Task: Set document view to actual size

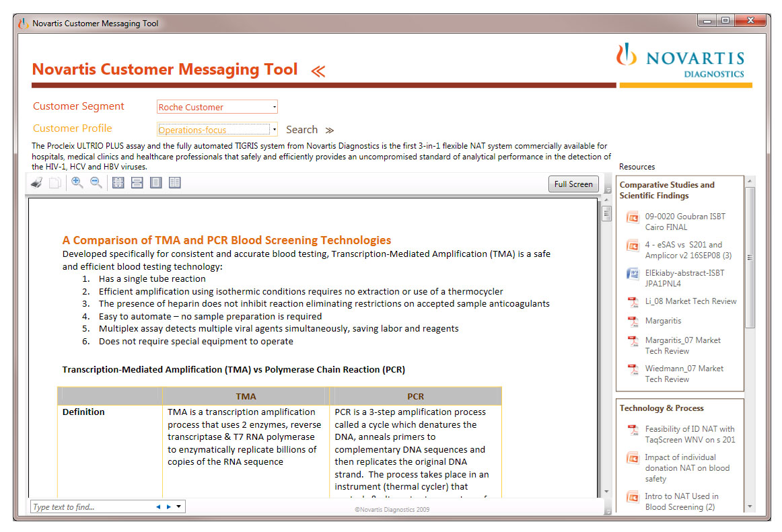Action: coord(118,183)
